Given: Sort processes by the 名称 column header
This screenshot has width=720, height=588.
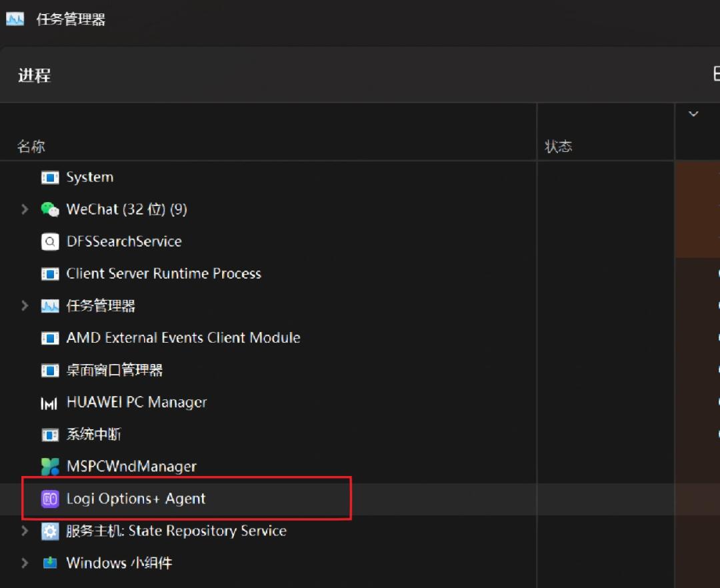Looking at the screenshot, I should (31, 147).
